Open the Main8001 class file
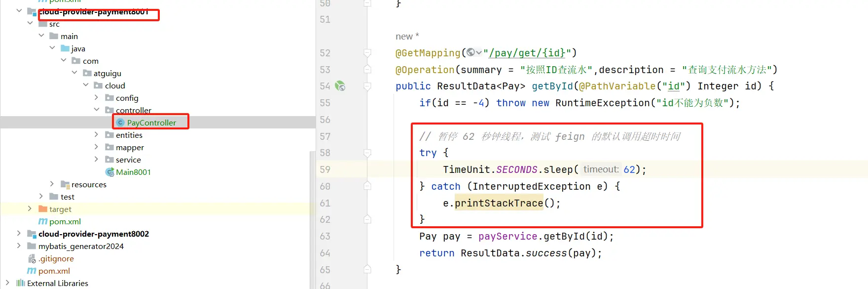The image size is (868, 289). click(133, 172)
